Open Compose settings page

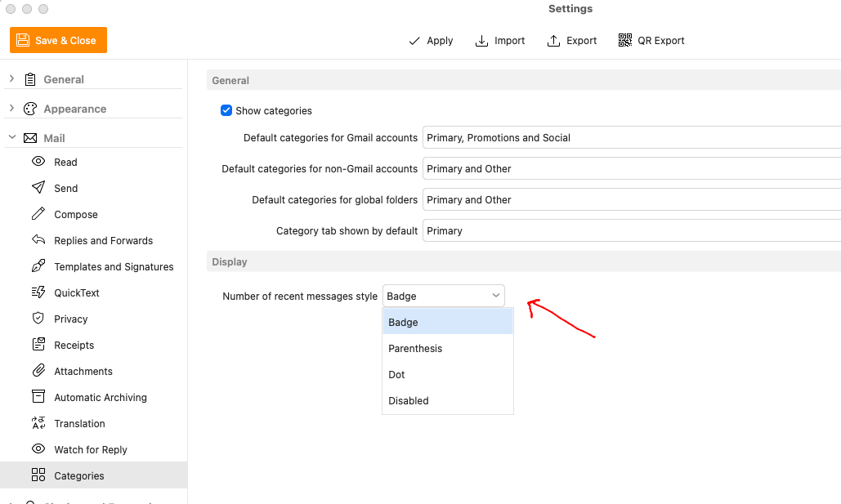[x=94, y=215]
